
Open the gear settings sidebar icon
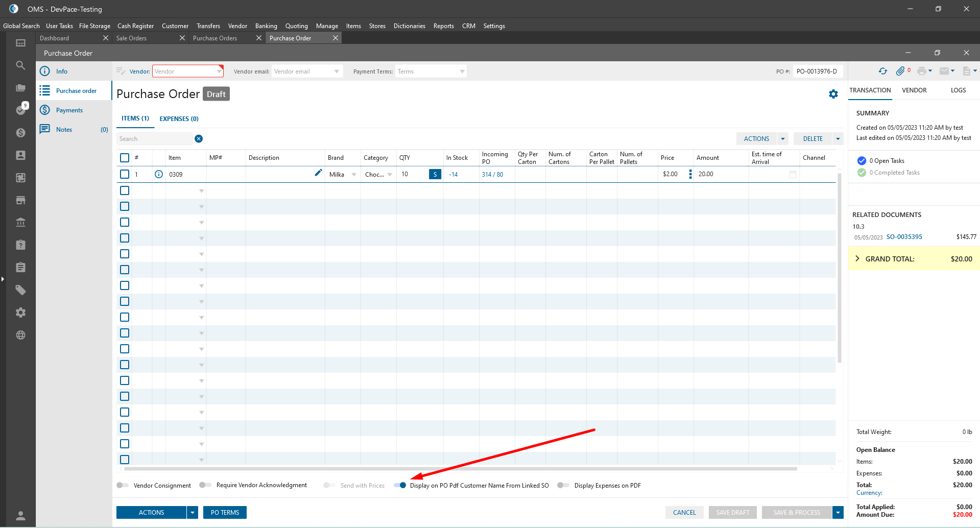(20, 313)
